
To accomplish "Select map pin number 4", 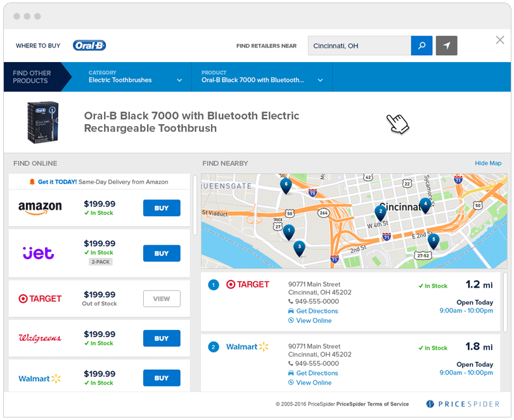I will pos(425,205).
